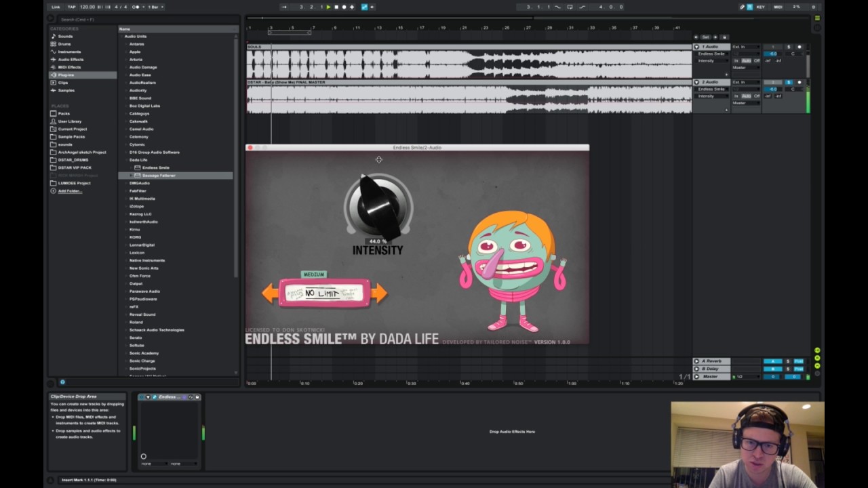Click the MIDI arrangement overdub plus icon

(351, 7)
